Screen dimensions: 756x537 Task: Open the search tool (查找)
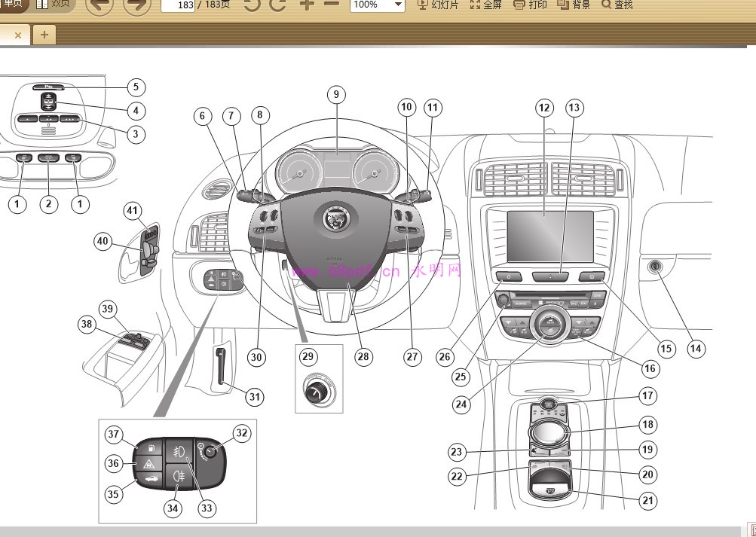coord(617,5)
